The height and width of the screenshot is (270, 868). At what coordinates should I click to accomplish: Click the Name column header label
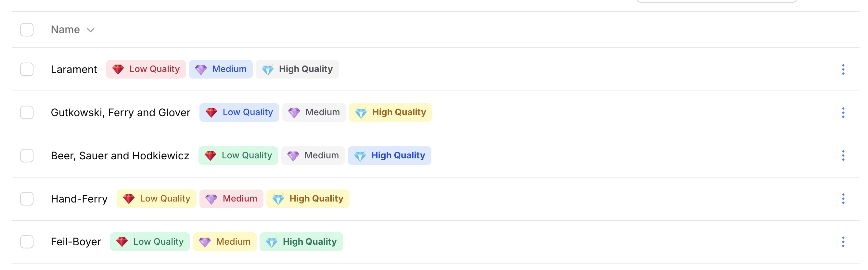coord(65,30)
